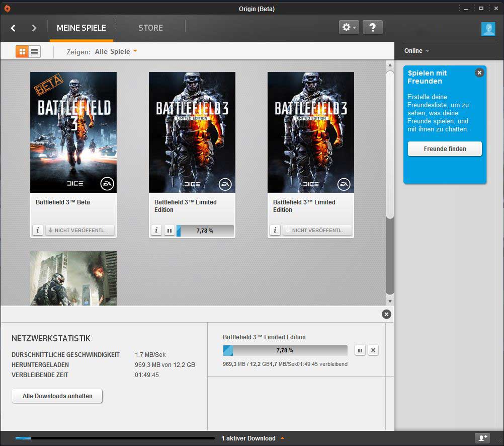
Task: Select the Battlefield 3 Beta cover art
Action: click(73, 132)
